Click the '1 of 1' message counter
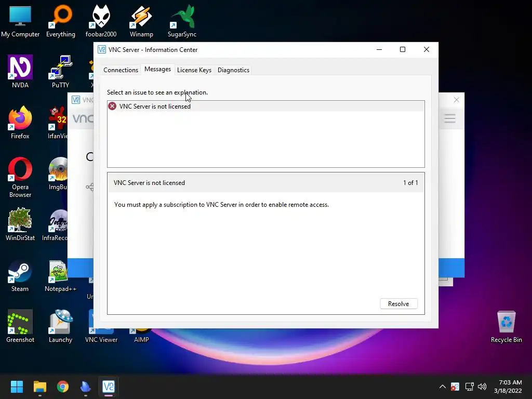Viewport: 532px width, 399px height. tap(410, 182)
